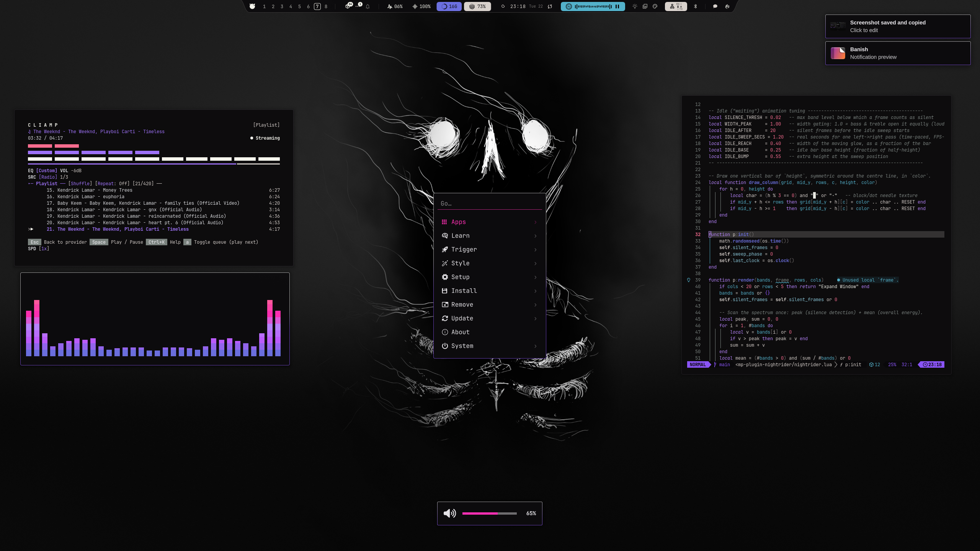Toggle the lightbulb icon in the top bar
This screenshot has width=980, height=551.
pyautogui.click(x=635, y=7)
